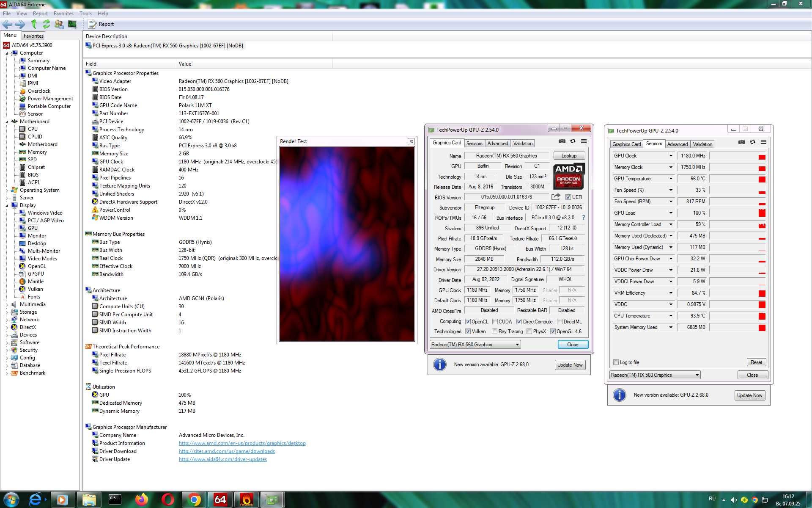Open the aida64.com driver-updates link
The image size is (812, 508).
(x=222, y=459)
